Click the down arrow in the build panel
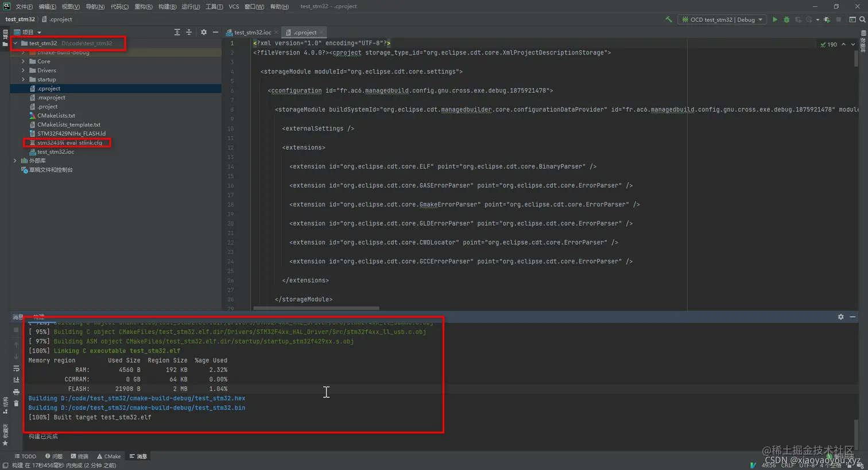 click(16, 356)
